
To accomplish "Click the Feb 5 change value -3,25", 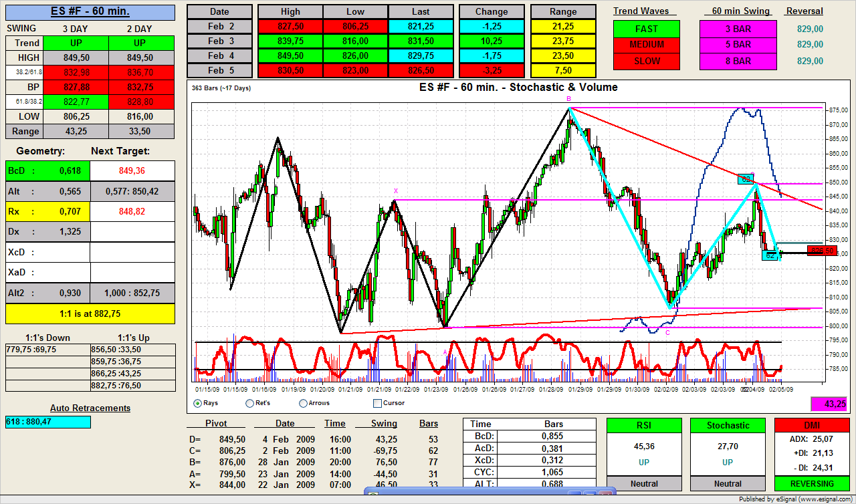I will 492,70.
